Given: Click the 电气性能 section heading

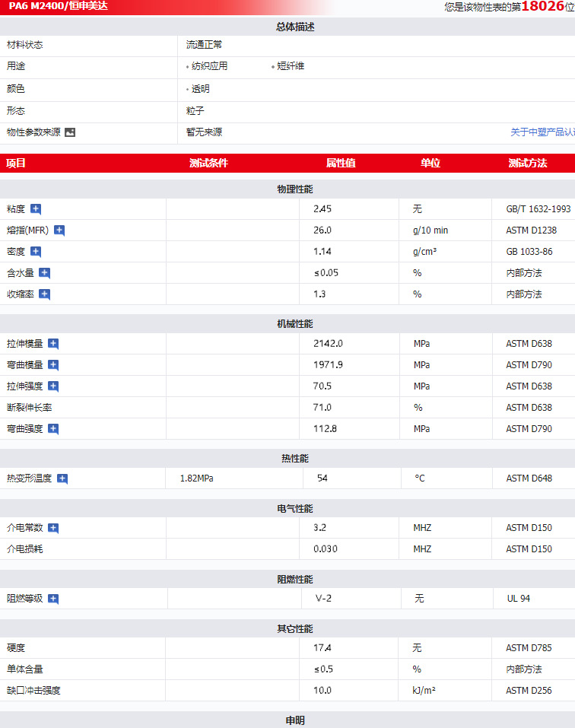Looking at the screenshot, I should click(x=295, y=509).
